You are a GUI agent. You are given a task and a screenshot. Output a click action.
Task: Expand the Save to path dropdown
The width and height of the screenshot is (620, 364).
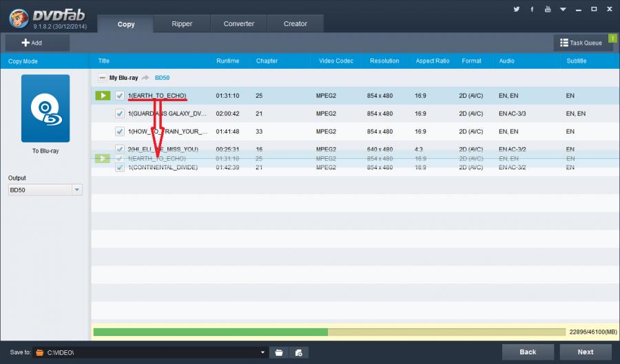tap(262, 352)
